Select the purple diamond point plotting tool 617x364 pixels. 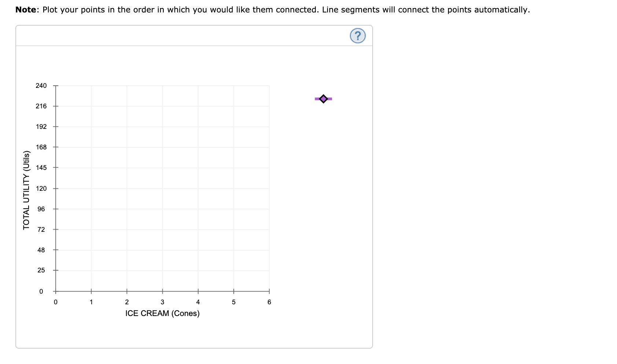pyautogui.click(x=324, y=98)
